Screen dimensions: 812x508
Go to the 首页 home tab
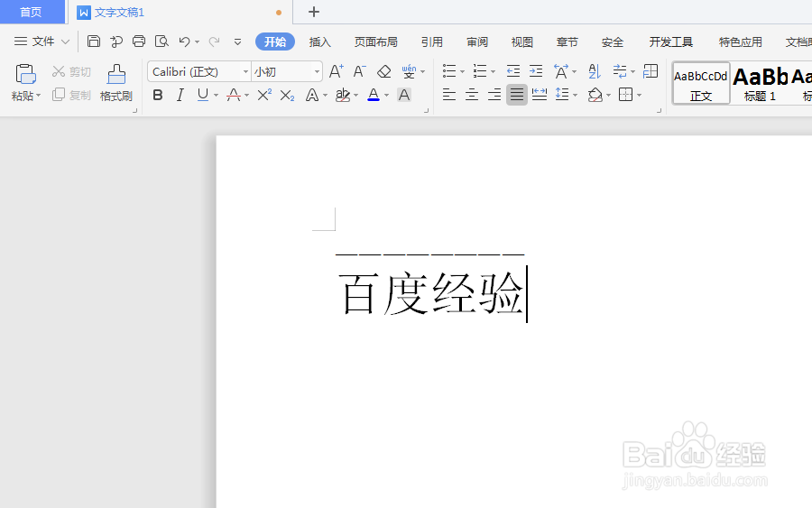[31, 12]
